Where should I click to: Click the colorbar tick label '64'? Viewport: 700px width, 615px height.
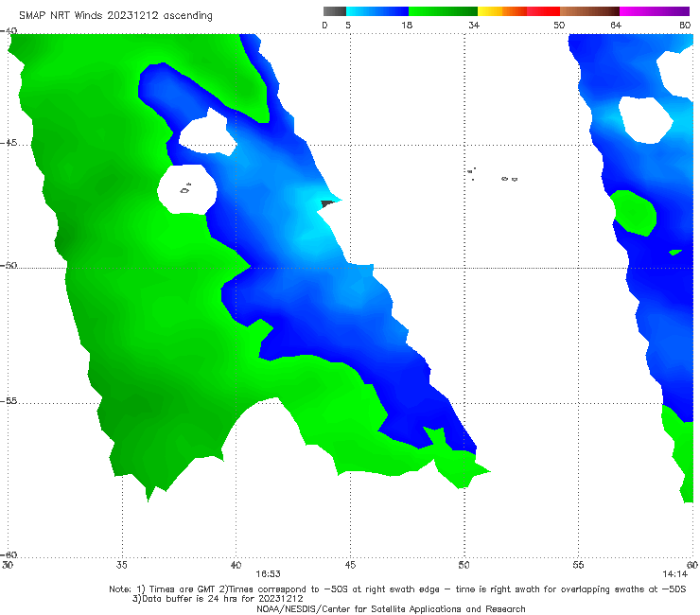pyautogui.click(x=616, y=25)
